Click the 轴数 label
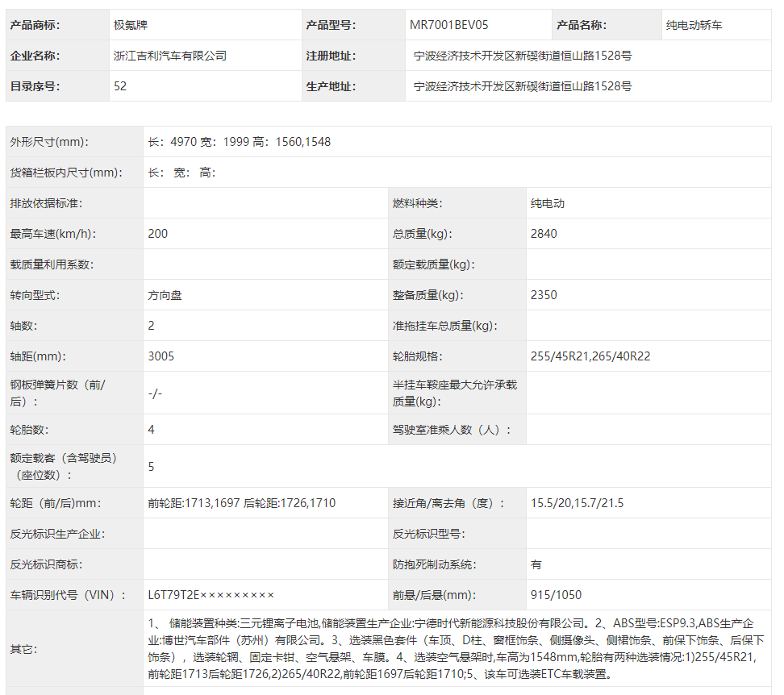This screenshot has height=695, width=784. (23, 326)
